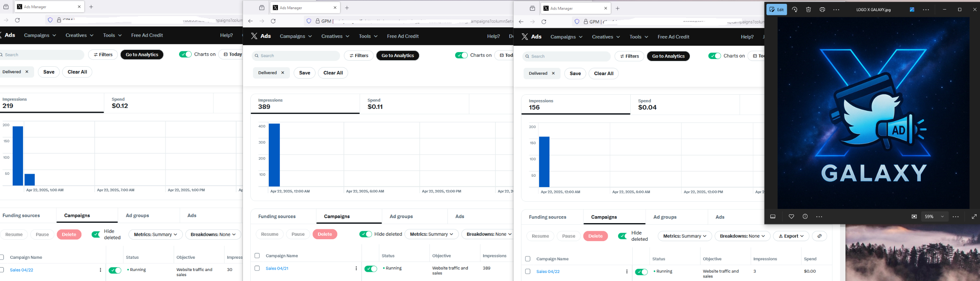The image size is (980, 281).
Task: Select all campaigns checkbox in middle window
Action: tap(257, 256)
